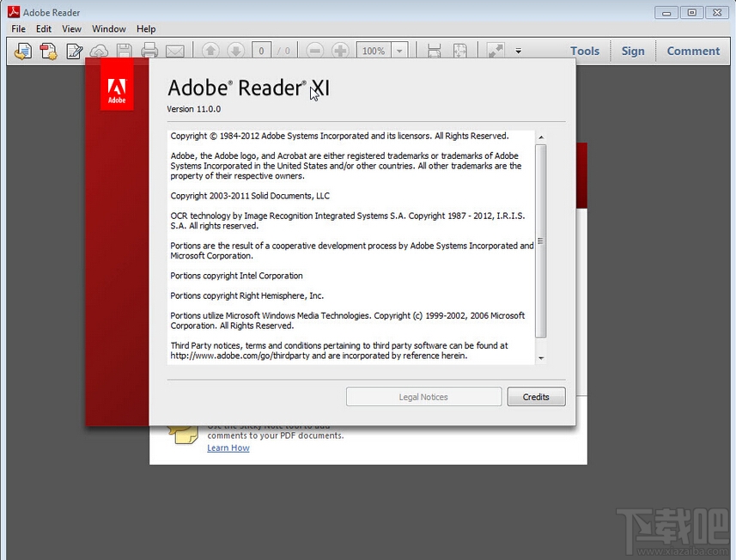736x560 pixels.
Task: Open the Help menu
Action: [x=146, y=28]
